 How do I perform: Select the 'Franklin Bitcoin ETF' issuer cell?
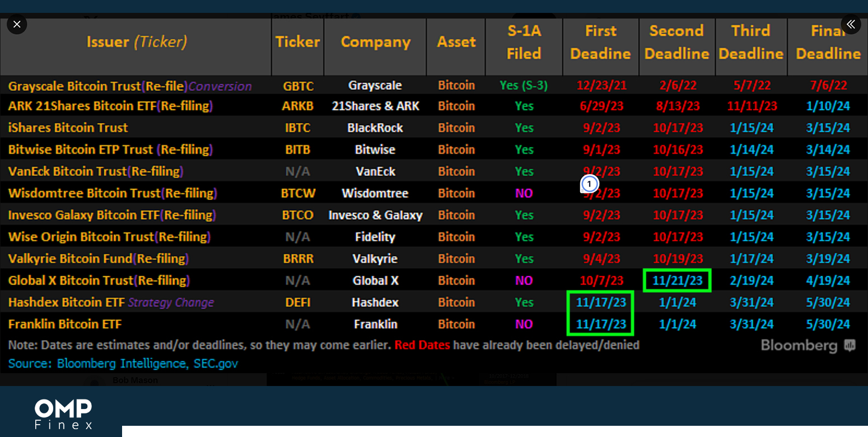(65, 324)
